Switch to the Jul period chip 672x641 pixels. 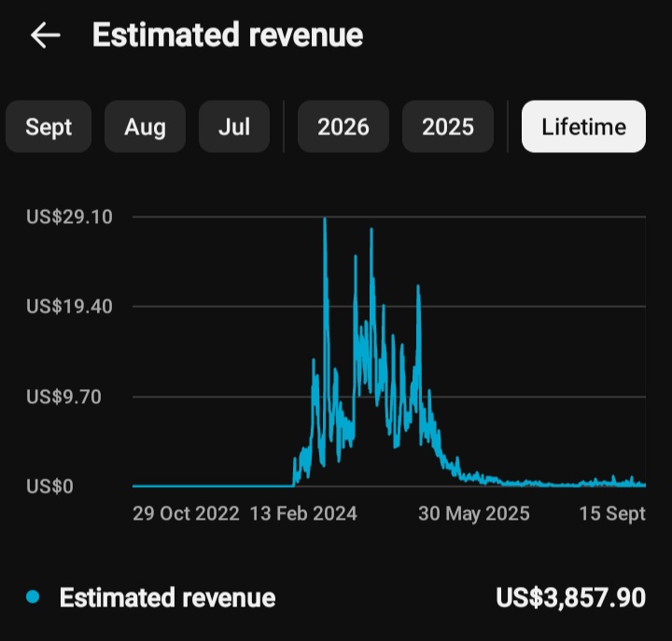234,127
